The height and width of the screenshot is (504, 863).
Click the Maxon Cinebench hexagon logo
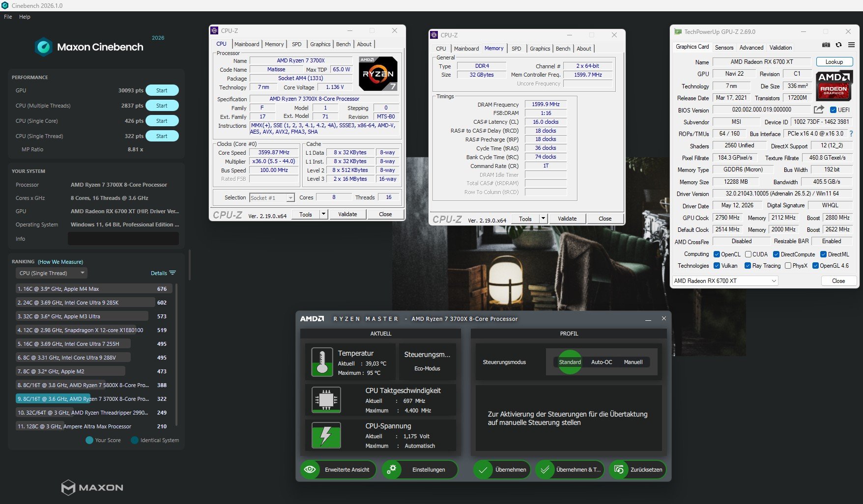(x=44, y=47)
